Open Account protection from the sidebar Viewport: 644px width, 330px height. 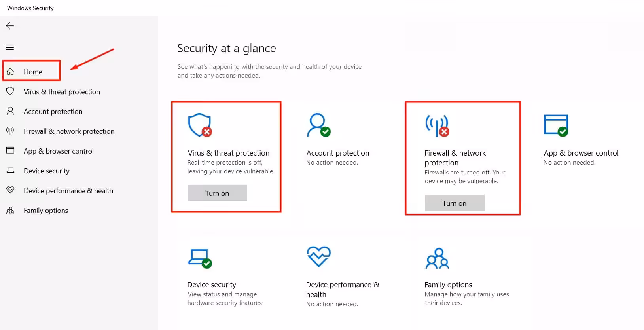[53, 111]
